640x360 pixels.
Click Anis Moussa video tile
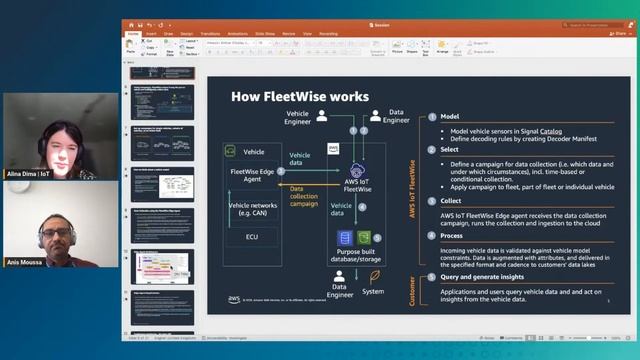(x=61, y=224)
